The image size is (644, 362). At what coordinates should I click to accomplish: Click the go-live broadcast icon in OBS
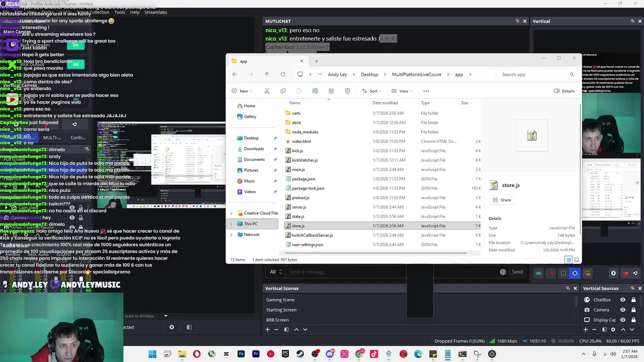pyautogui.click(x=538, y=274)
